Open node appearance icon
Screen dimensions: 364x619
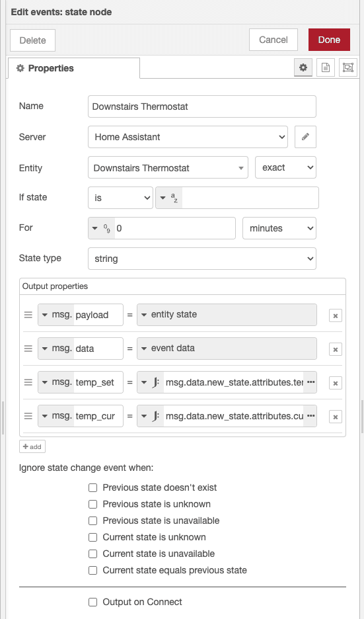(348, 67)
